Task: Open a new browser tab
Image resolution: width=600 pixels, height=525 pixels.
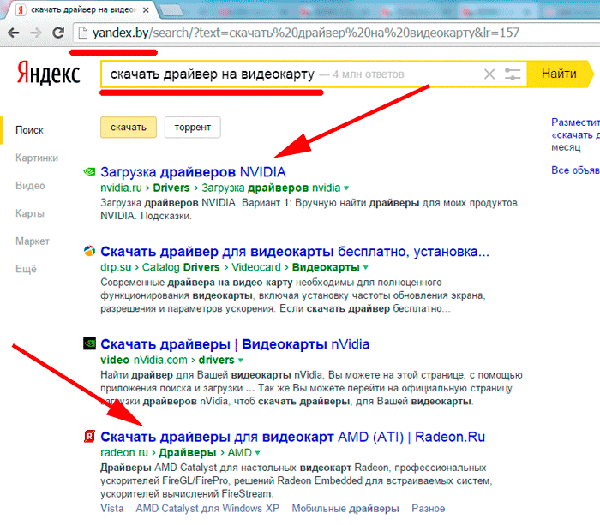Action: [x=171, y=11]
